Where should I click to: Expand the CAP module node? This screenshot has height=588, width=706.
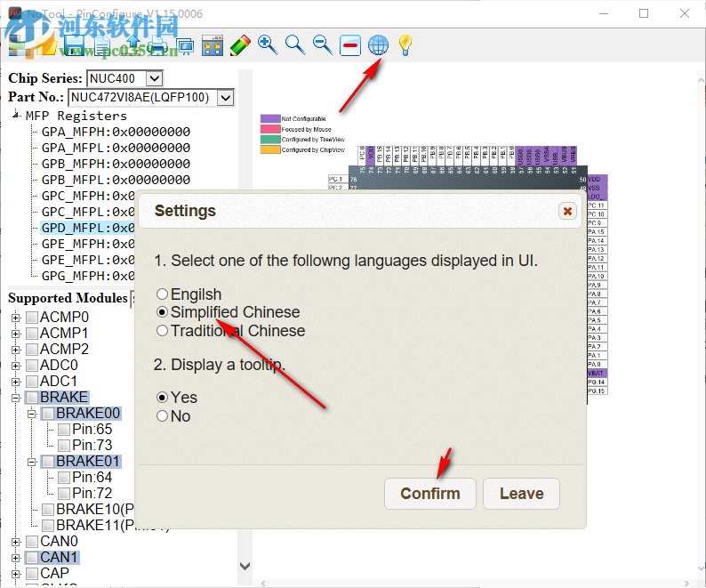click(x=16, y=574)
